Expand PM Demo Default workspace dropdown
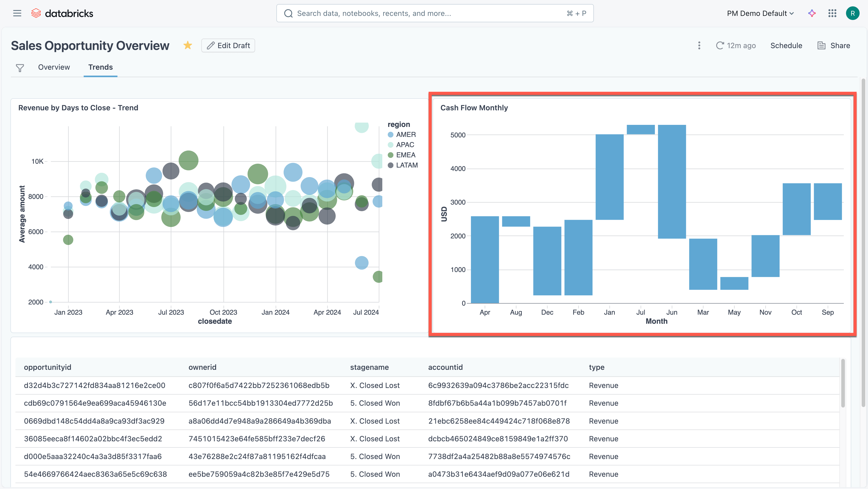The width and height of the screenshot is (868, 489). click(760, 13)
